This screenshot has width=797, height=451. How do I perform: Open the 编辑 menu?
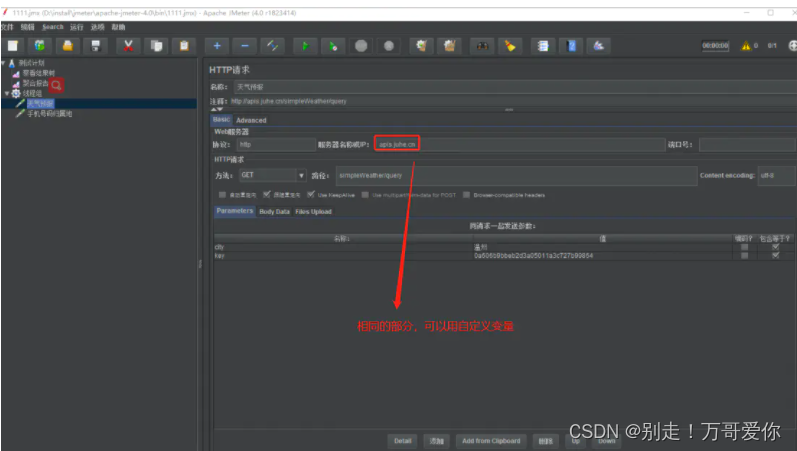pos(27,27)
